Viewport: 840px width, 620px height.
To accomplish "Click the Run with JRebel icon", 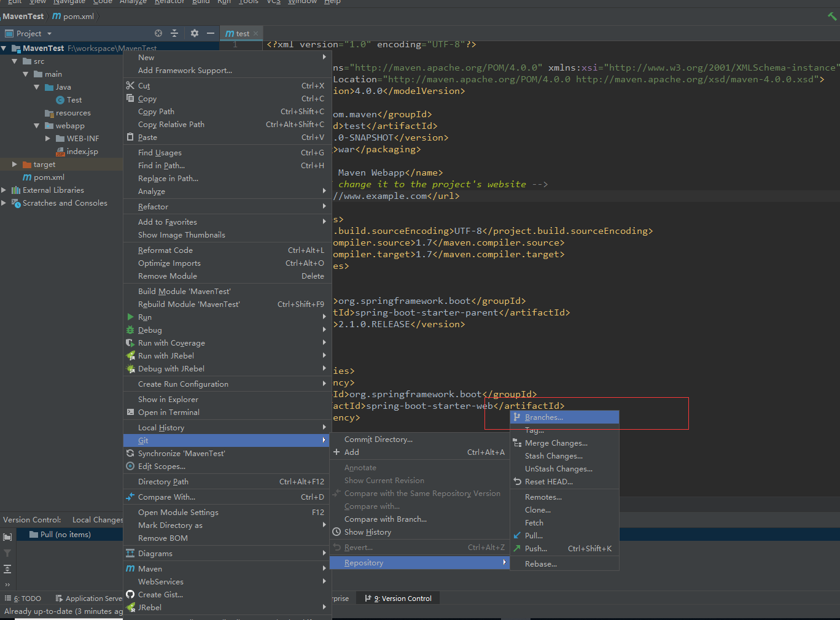I will 130,355.
